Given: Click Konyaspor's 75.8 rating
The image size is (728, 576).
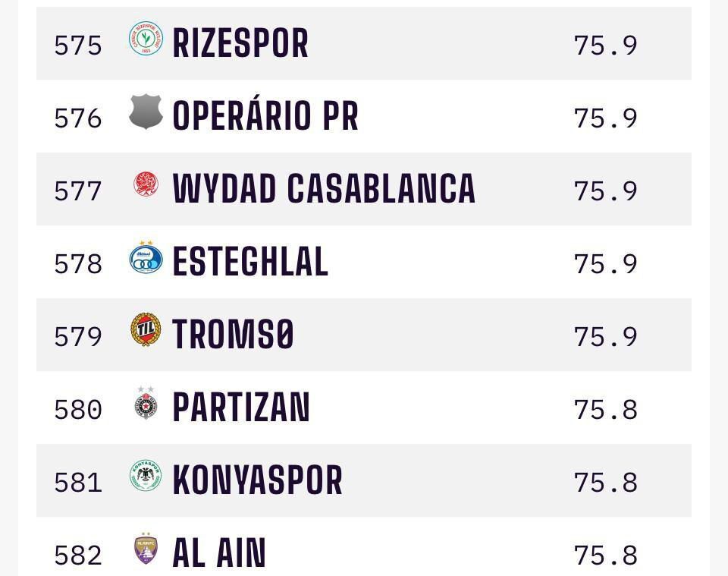Looking at the screenshot, I should pyautogui.click(x=605, y=483).
